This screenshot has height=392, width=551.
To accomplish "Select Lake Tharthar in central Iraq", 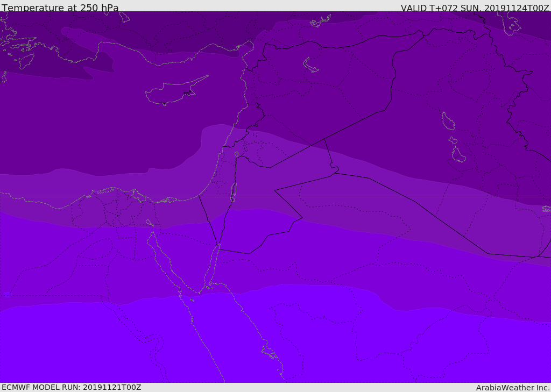I will click(x=448, y=121).
